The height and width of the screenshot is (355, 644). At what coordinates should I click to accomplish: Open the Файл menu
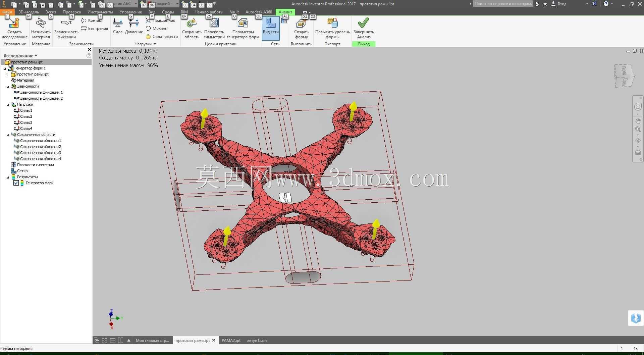coord(7,12)
